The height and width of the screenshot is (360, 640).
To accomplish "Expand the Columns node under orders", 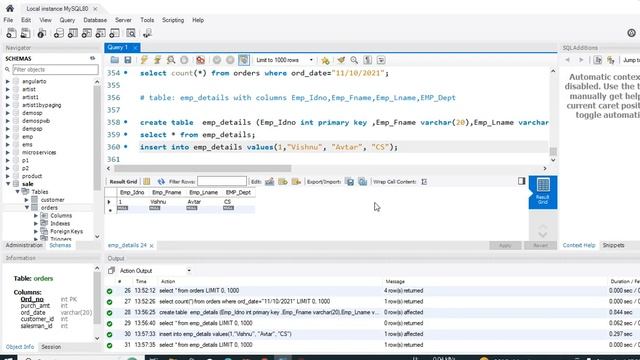I will [x=36, y=216].
